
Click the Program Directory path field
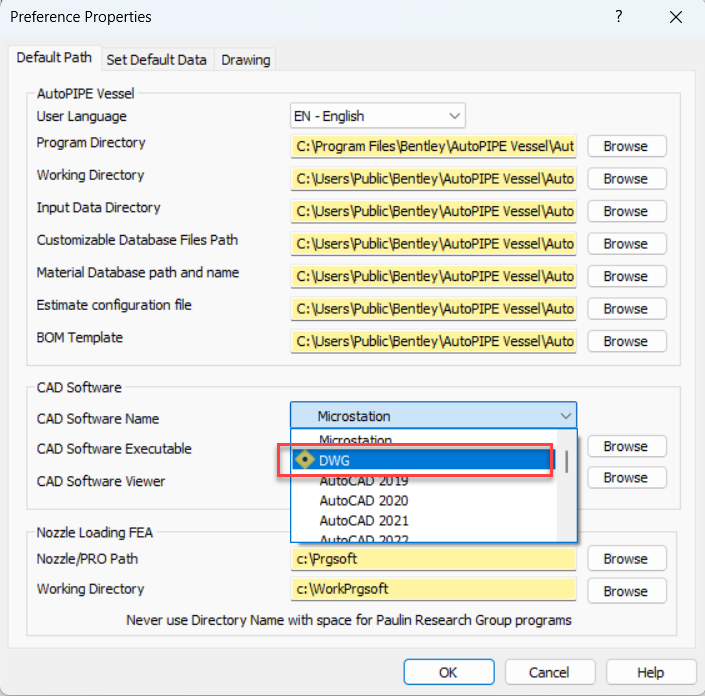[433, 146]
